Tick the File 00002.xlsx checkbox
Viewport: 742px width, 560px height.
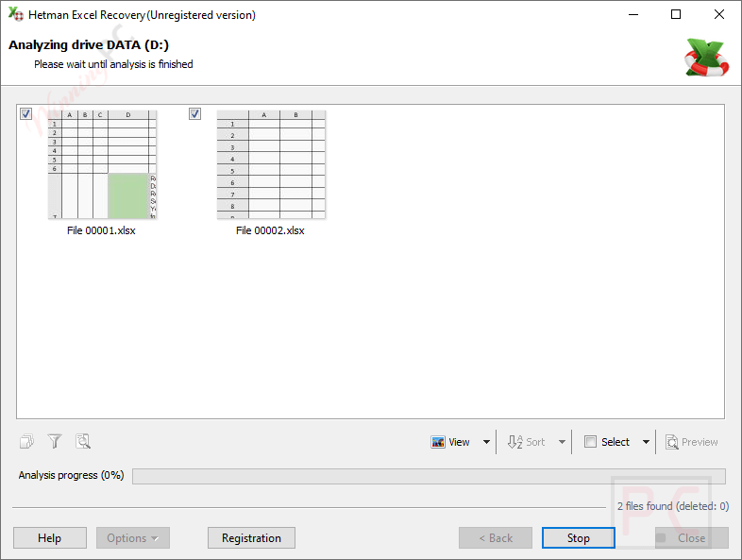coord(194,113)
